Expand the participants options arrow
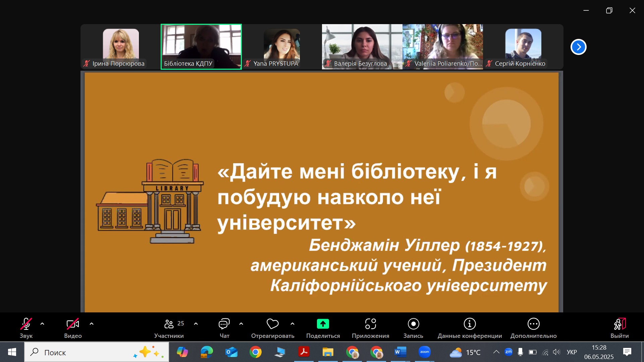 (x=196, y=324)
